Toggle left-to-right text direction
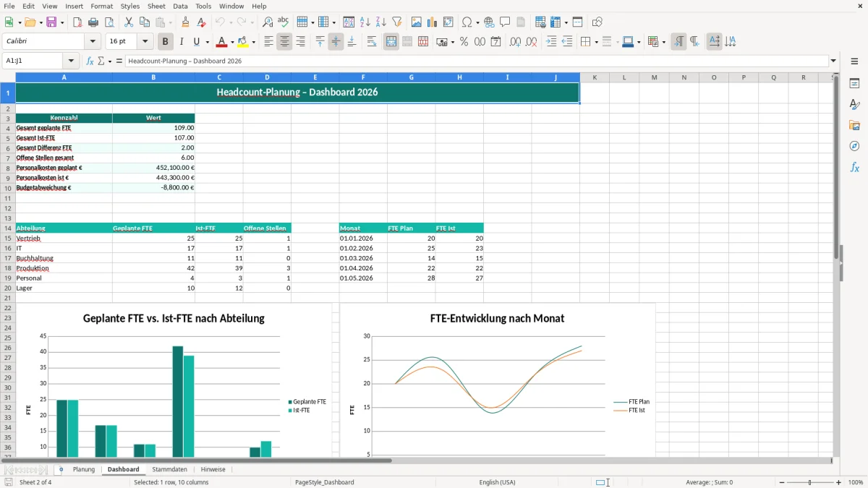This screenshot has width=868, height=488. (678, 42)
